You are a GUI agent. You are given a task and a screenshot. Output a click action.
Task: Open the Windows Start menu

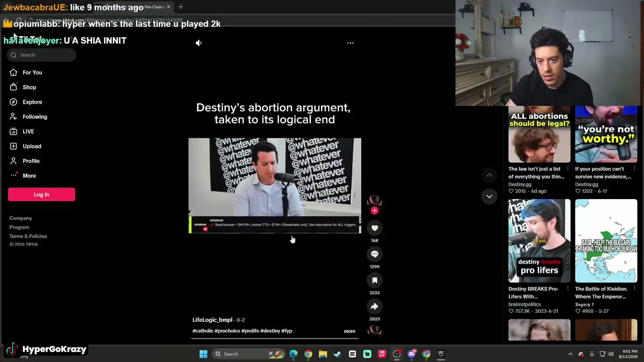coord(203,354)
